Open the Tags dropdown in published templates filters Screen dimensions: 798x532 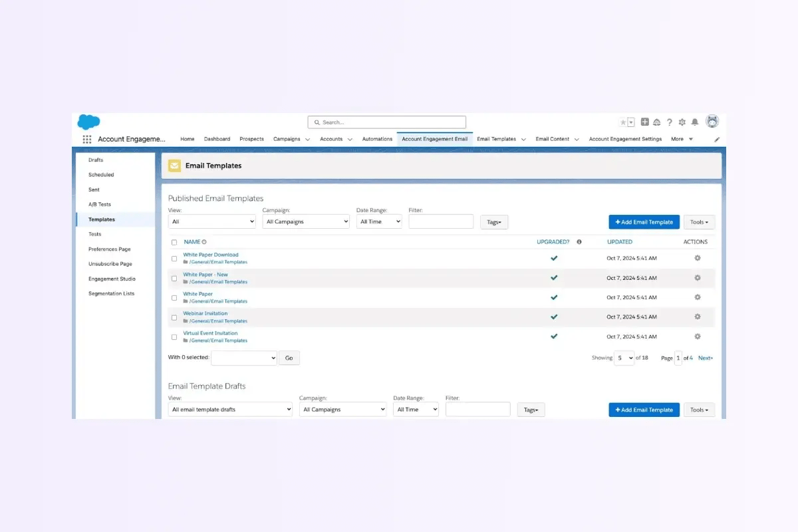pyautogui.click(x=493, y=221)
